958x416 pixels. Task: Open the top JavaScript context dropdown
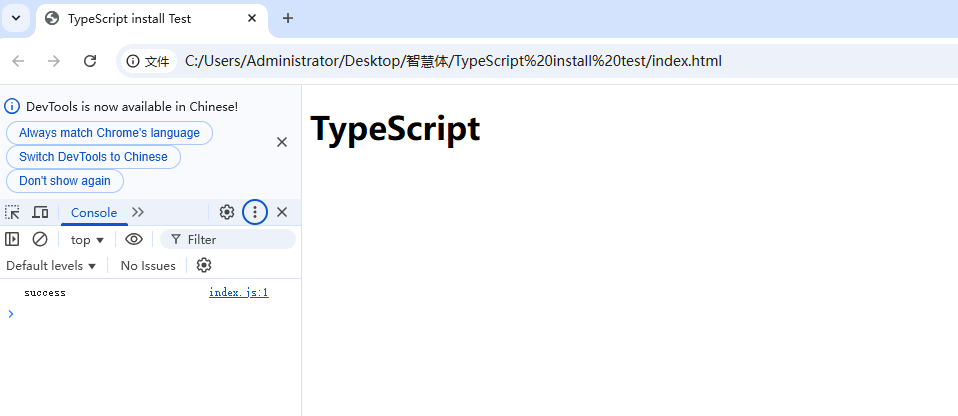[x=87, y=240]
